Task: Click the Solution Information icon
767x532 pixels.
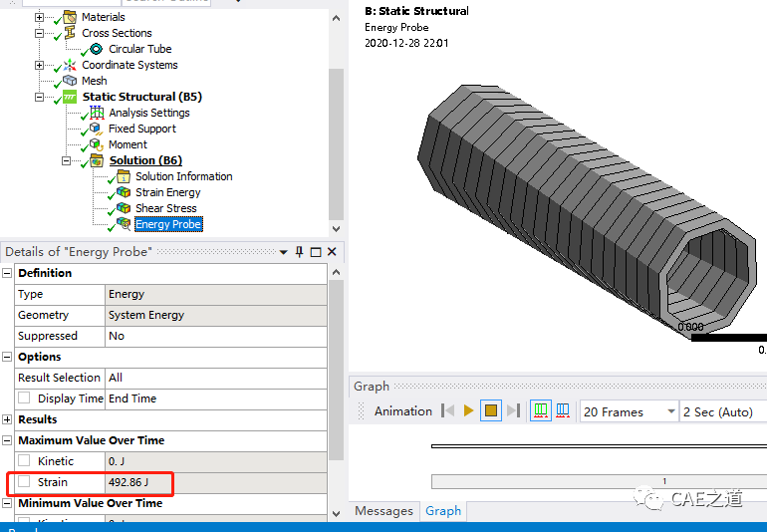Action: click(124, 176)
